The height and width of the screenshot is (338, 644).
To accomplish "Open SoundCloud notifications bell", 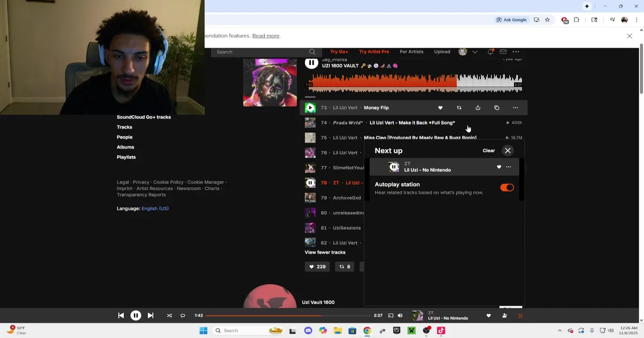I will (490, 52).
